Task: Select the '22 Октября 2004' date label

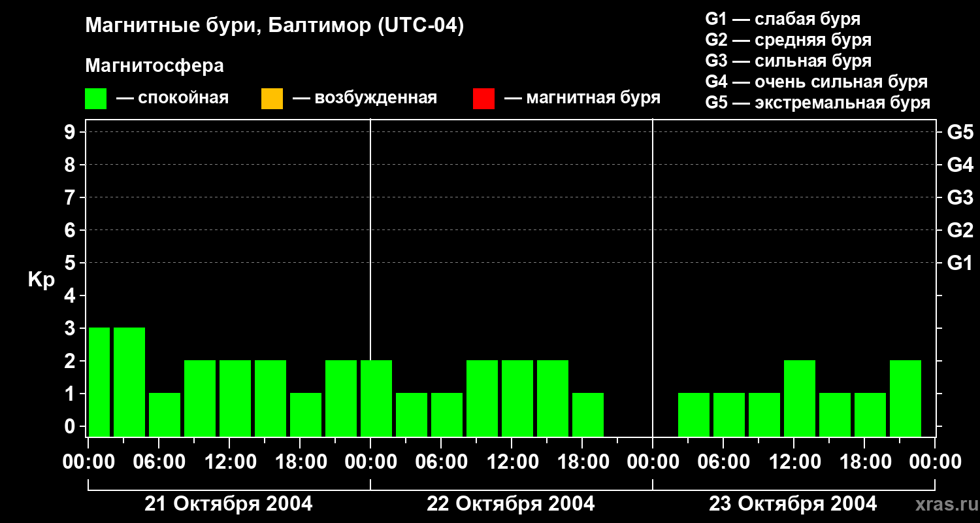Action: click(x=511, y=504)
